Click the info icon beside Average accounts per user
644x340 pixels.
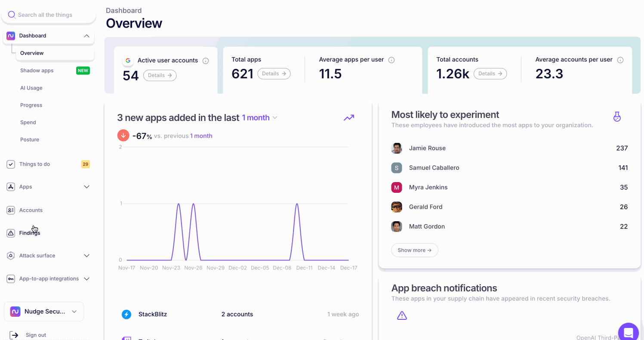(620, 60)
